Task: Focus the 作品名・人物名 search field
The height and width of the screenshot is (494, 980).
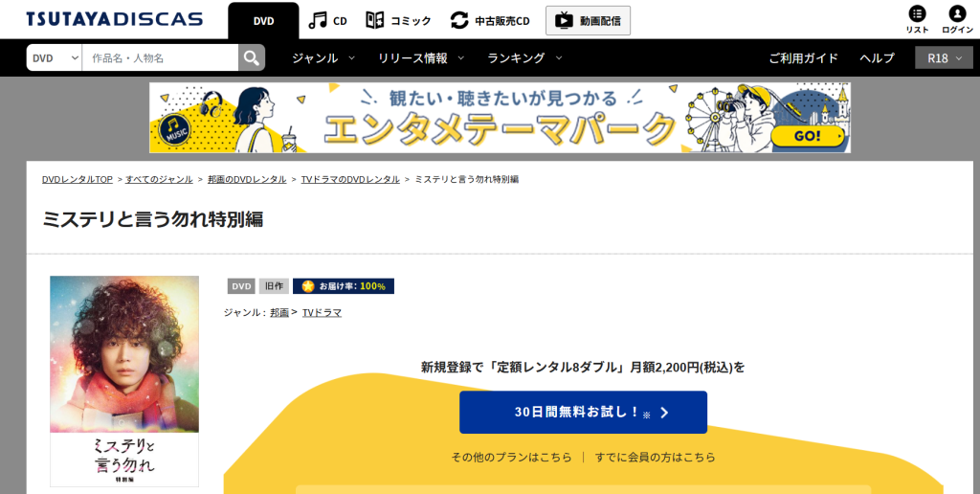Action: tap(160, 57)
